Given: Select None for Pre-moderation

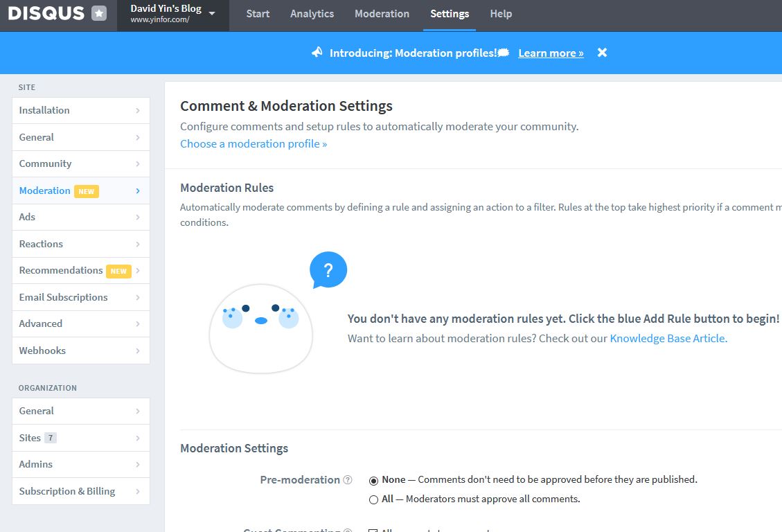Looking at the screenshot, I should pyautogui.click(x=374, y=480).
